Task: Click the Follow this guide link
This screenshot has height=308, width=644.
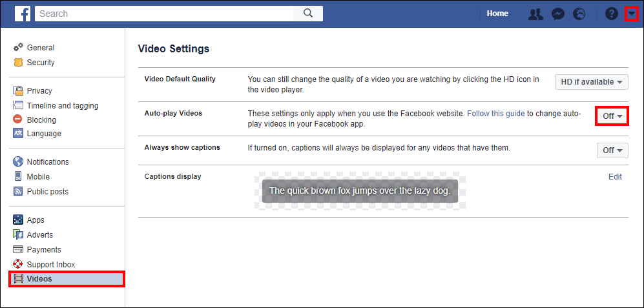Action: point(495,114)
